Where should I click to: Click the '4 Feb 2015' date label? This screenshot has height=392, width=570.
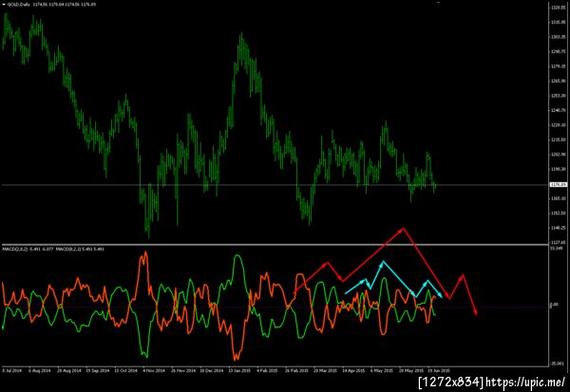coord(267,370)
